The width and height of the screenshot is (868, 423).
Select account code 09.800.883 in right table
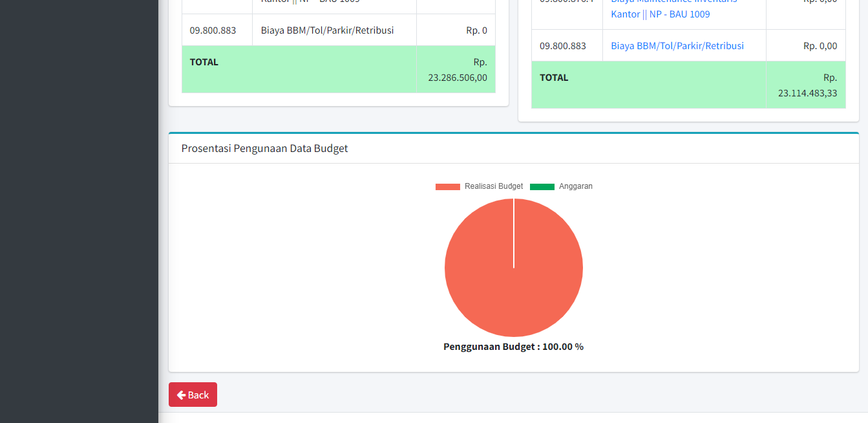tap(562, 46)
